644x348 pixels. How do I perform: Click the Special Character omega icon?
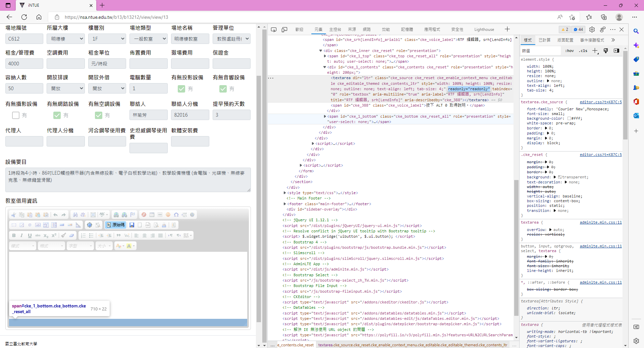(176, 215)
